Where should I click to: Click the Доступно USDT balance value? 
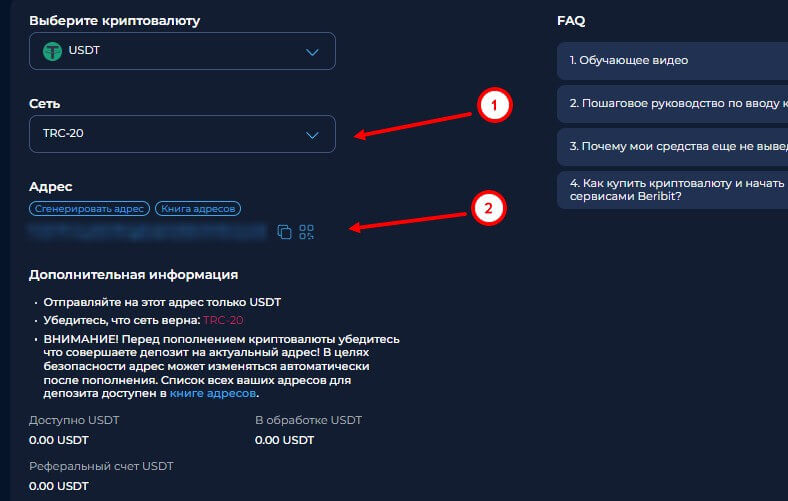(x=60, y=439)
